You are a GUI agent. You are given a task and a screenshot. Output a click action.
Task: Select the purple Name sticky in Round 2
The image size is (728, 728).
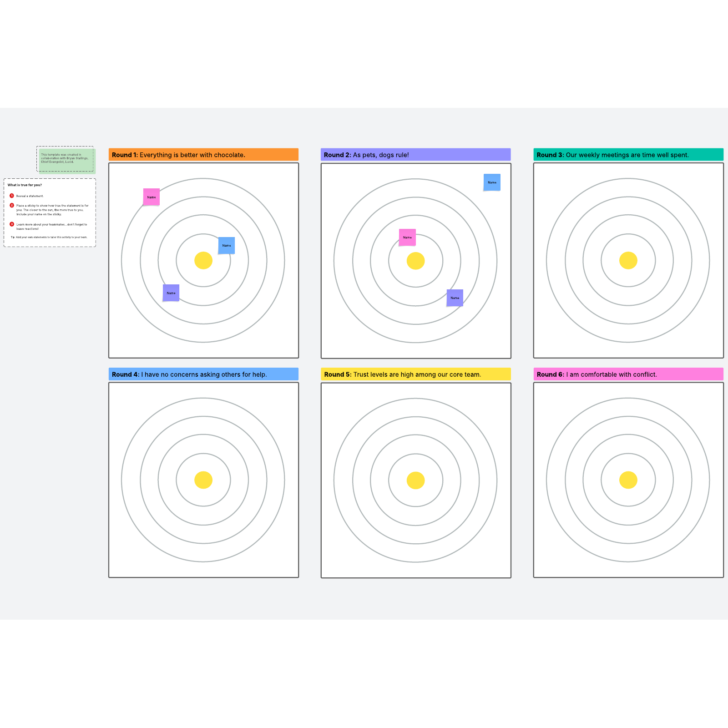455,298
